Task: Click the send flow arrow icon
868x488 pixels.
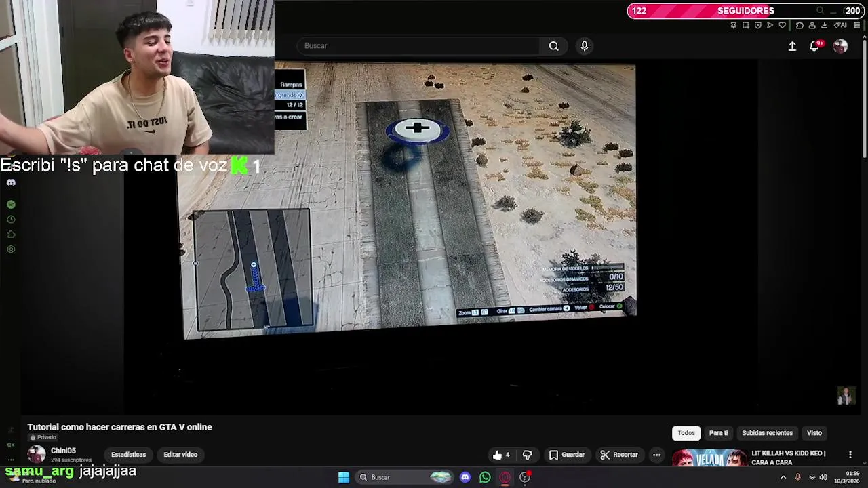Action: (x=770, y=25)
